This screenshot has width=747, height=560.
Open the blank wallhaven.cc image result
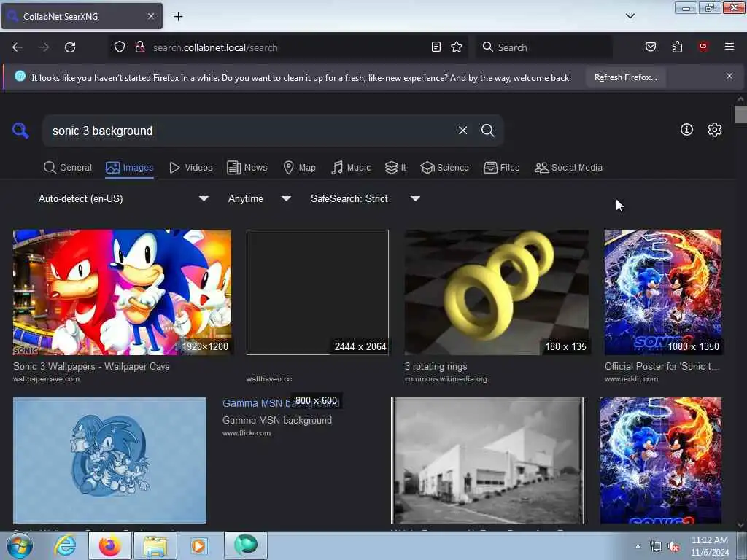coord(317,292)
